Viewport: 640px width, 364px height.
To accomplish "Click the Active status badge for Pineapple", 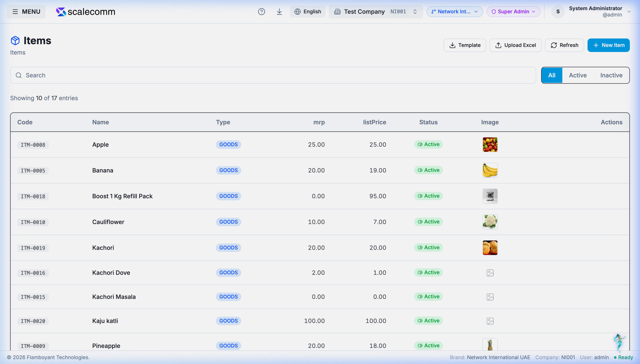I will tap(428, 345).
